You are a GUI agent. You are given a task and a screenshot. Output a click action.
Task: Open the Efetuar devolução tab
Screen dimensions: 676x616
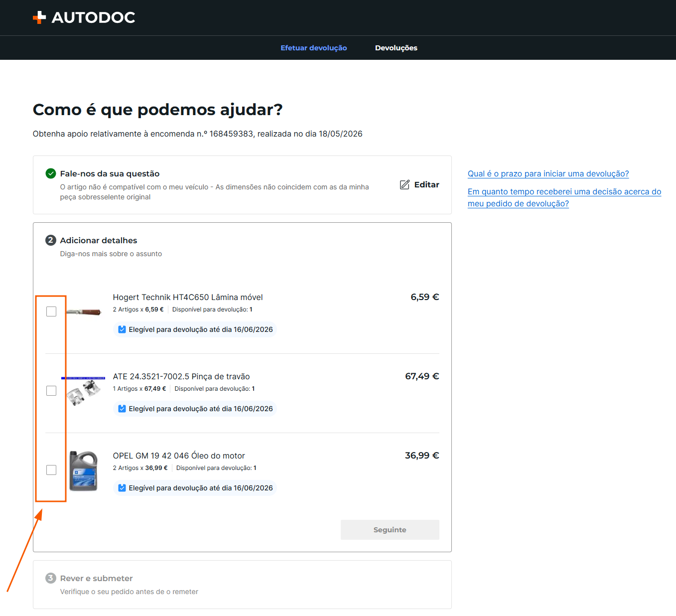(314, 48)
